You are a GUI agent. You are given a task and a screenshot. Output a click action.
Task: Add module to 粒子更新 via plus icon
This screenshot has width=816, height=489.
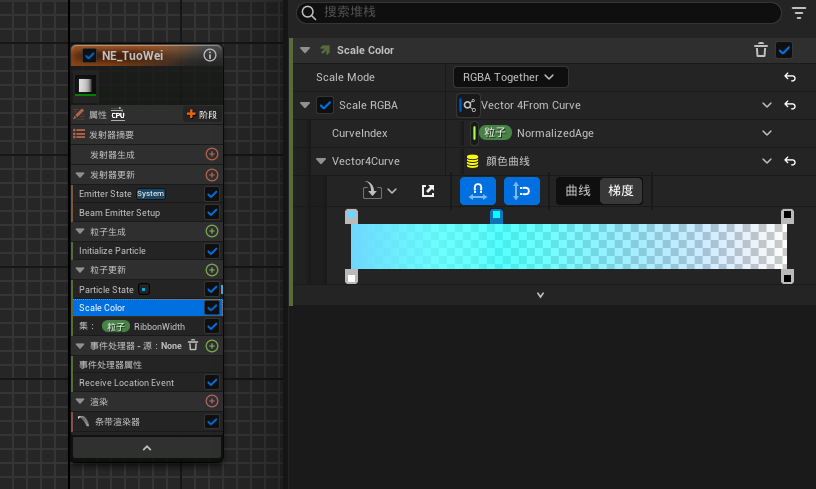[212, 270]
